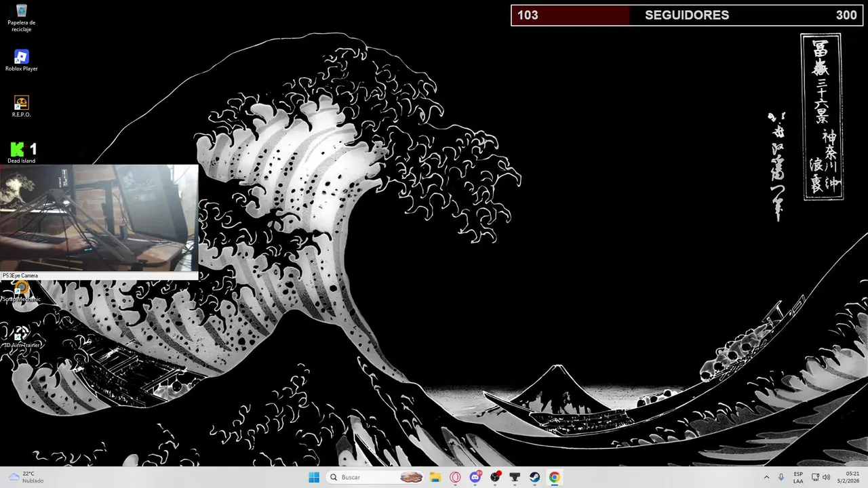Click the search highlight image in Buscar box

(x=412, y=477)
